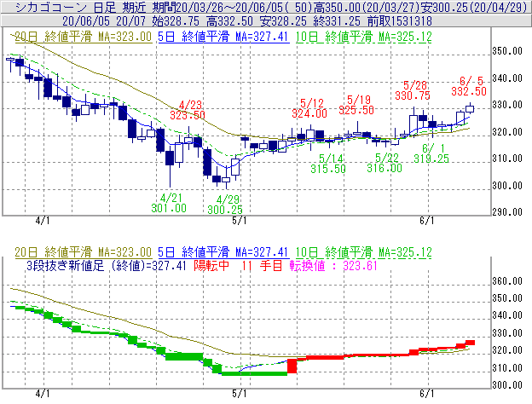Click the red 陽転中 11 手目 status text
Viewport: 532px width, 404px height.
point(238,265)
